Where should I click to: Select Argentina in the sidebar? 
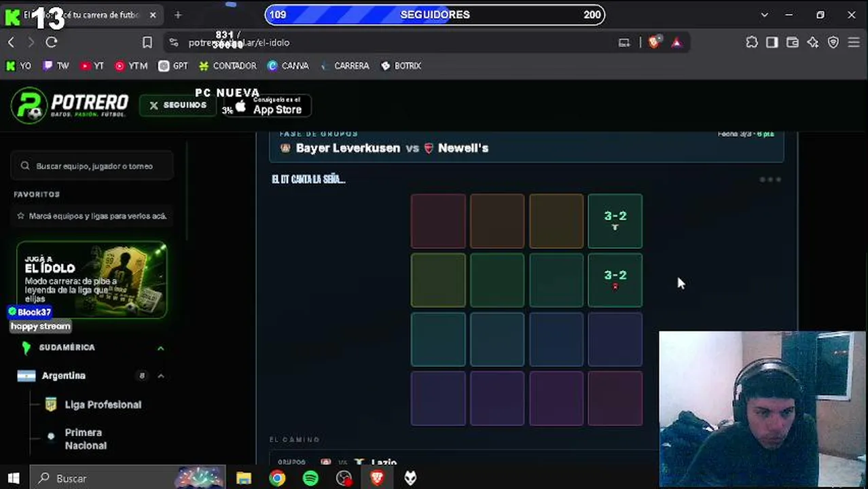(x=64, y=376)
